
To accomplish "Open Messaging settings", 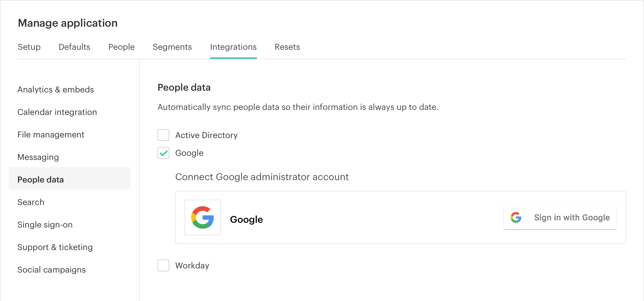I will (x=38, y=157).
